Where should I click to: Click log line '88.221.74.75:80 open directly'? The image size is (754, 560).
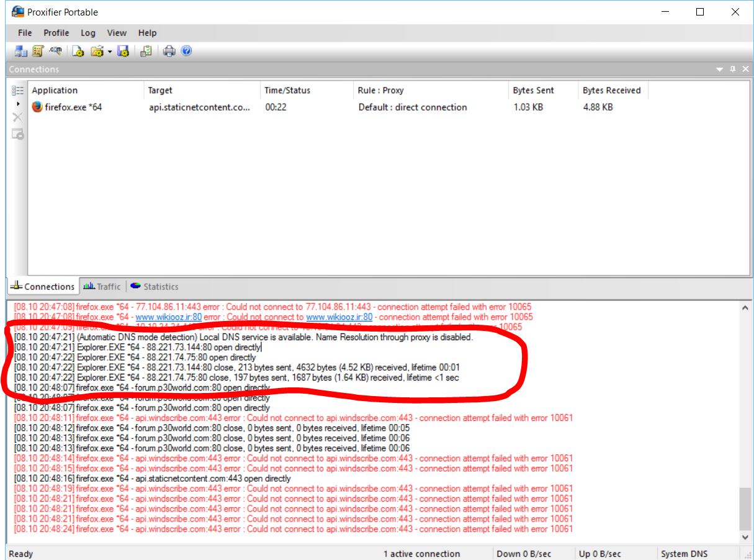point(135,357)
